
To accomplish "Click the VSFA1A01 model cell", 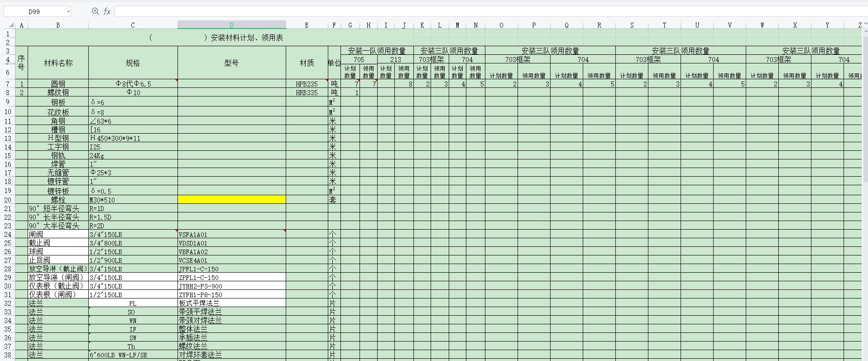I will point(232,234).
